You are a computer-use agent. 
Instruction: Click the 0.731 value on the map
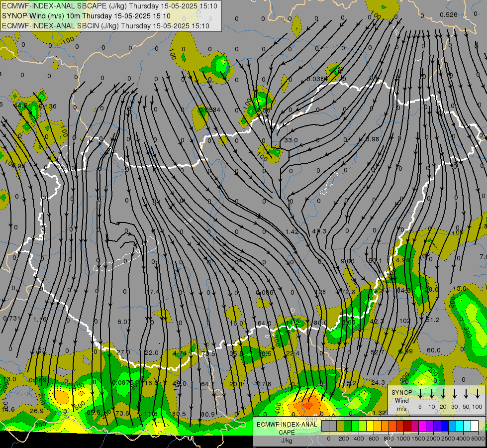(12, 319)
